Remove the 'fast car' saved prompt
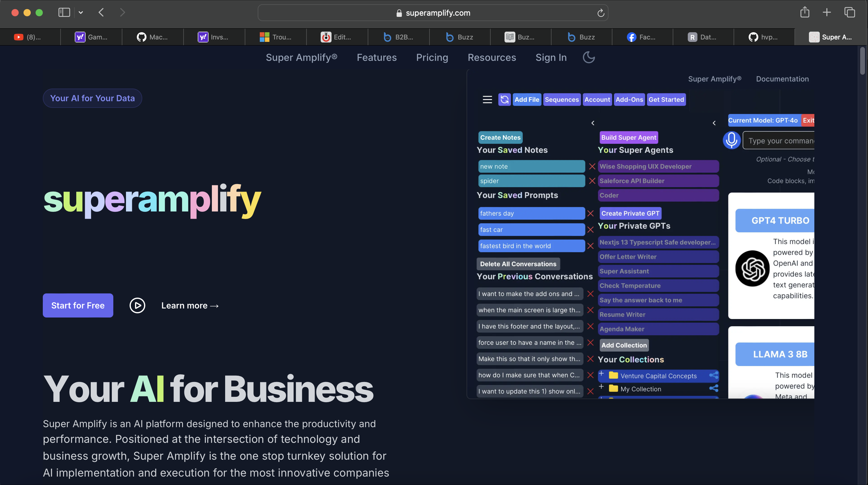This screenshot has height=485, width=868. pos(590,230)
